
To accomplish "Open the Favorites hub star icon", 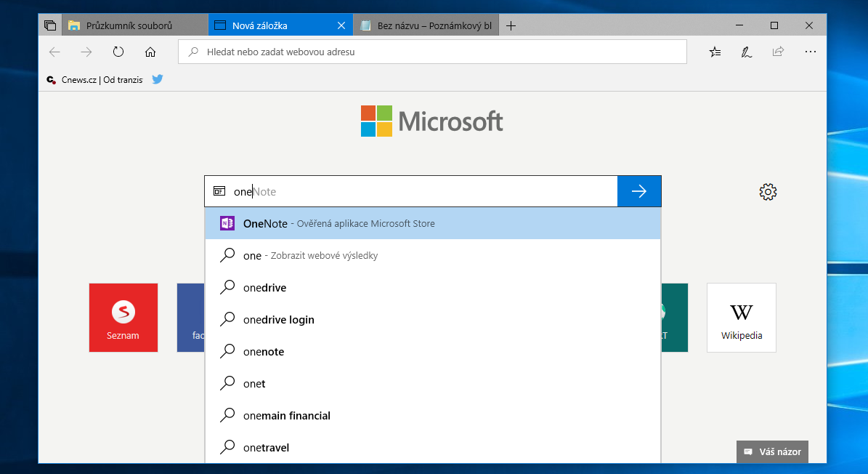I will [x=715, y=52].
